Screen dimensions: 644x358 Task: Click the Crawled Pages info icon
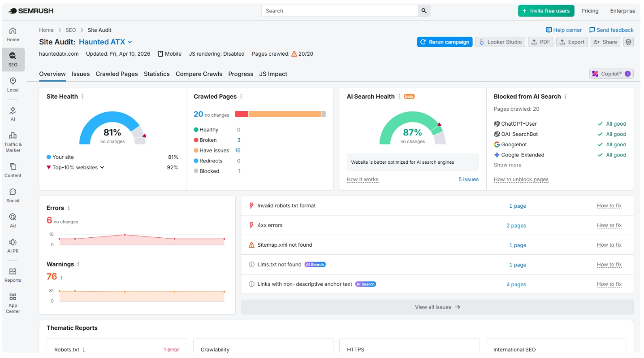tap(242, 96)
